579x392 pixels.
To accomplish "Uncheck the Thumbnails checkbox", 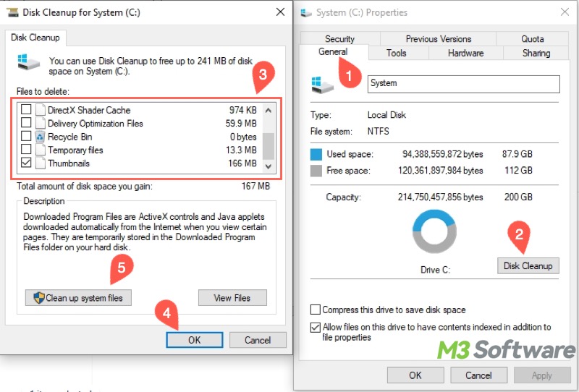I will [x=26, y=163].
